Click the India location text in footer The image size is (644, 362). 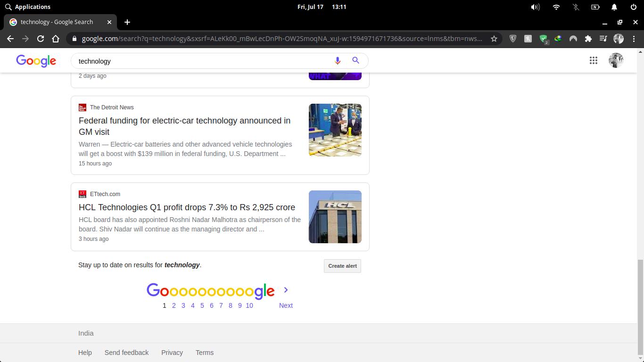pyautogui.click(x=86, y=333)
